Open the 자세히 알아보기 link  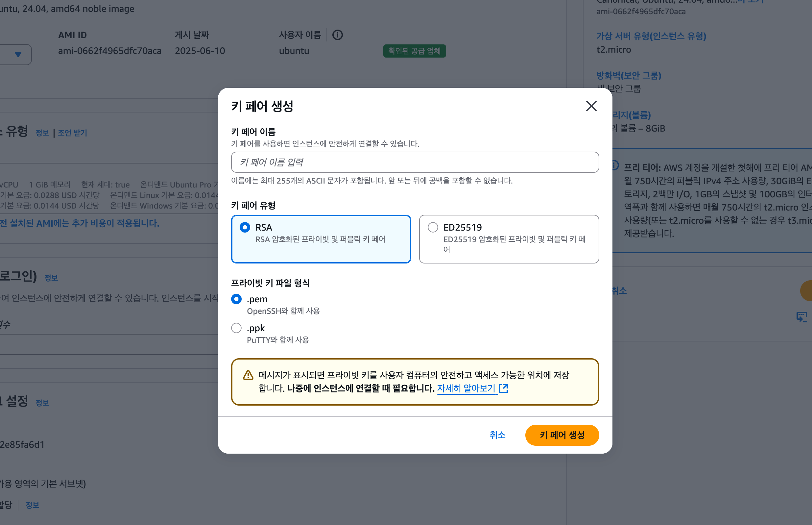[x=466, y=388]
